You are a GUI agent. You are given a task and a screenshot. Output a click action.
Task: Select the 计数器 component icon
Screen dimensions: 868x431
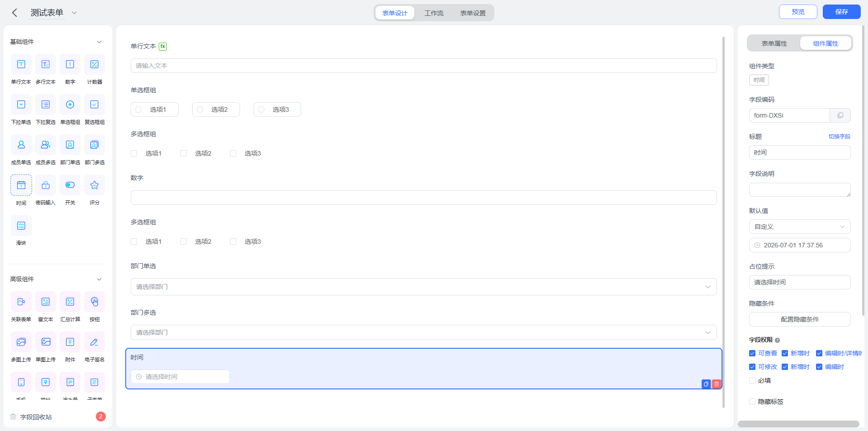pyautogui.click(x=94, y=64)
